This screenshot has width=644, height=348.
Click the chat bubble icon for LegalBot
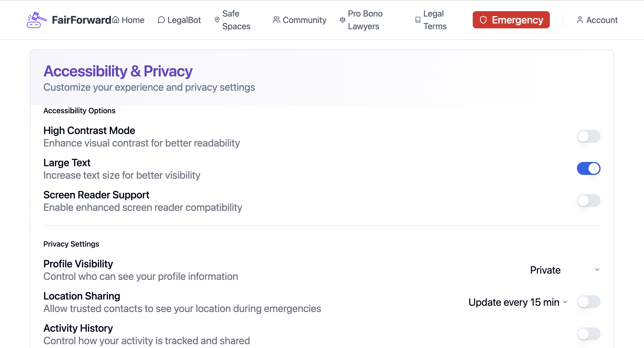[x=161, y=20]
